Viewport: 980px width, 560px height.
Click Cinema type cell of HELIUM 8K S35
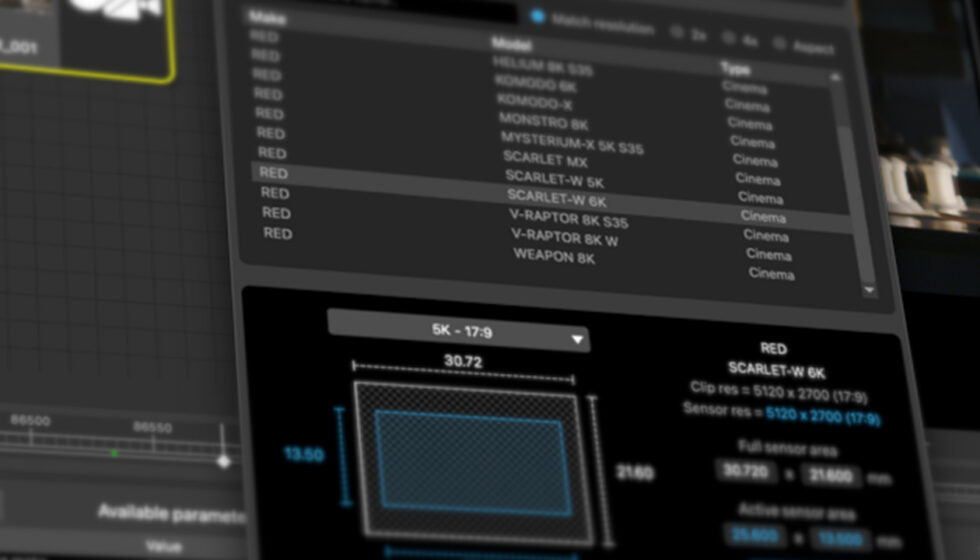[x=745, y=87]
